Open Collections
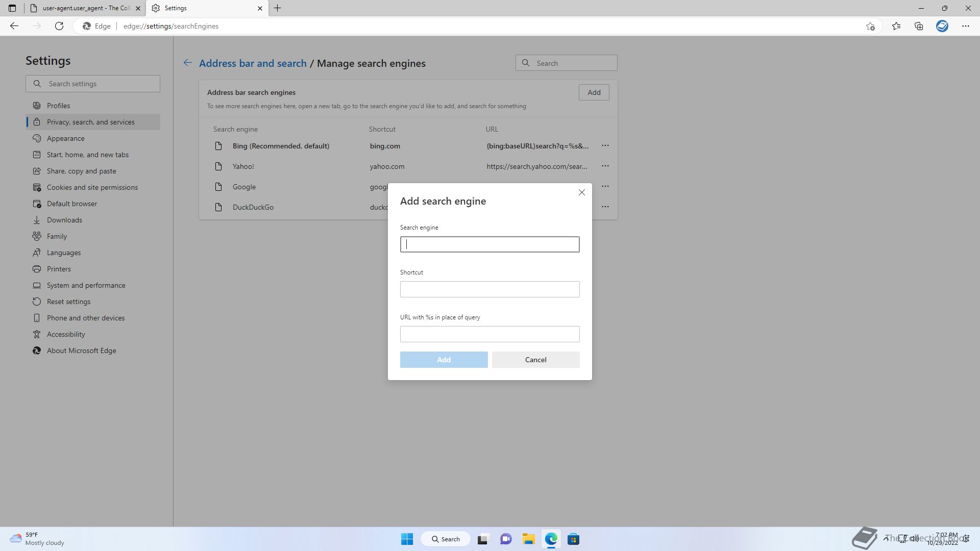The width and height of the screenshot is (980, 551). 919,26
